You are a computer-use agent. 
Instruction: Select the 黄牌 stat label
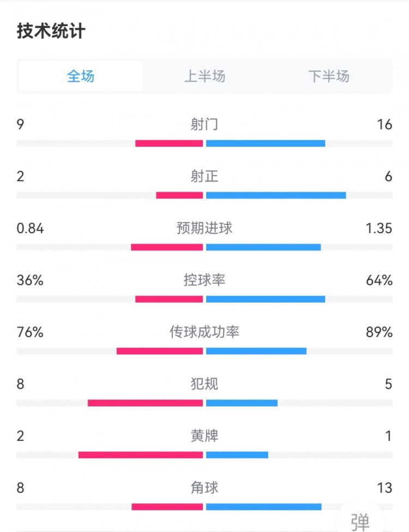point(204,436)
